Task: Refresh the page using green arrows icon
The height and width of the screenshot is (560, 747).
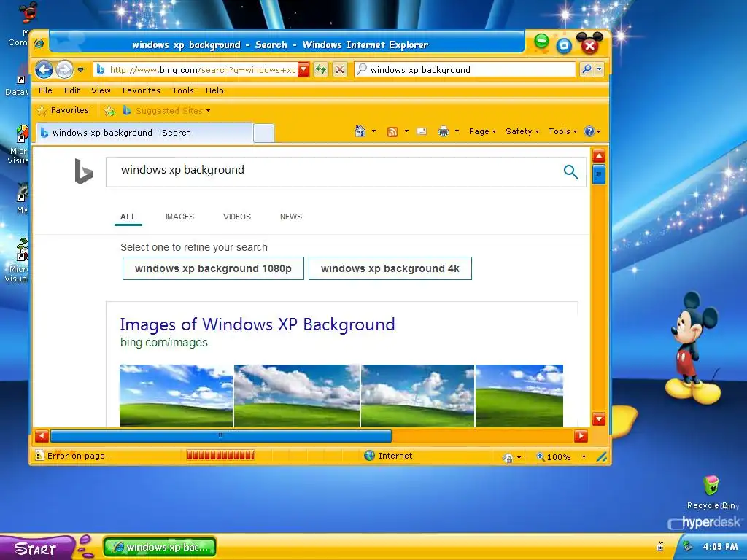Action: click(x=321, y=69)
